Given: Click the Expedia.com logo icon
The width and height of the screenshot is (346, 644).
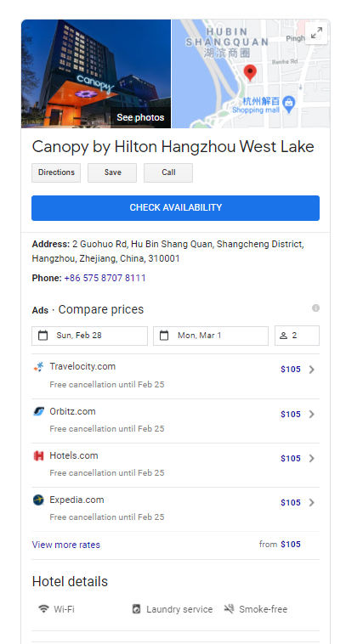Looking at the screenshot, I should click(x=38, y=500).
